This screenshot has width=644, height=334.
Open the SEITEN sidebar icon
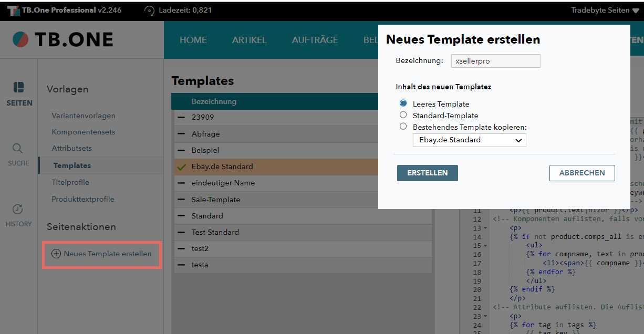click(19, 87)
